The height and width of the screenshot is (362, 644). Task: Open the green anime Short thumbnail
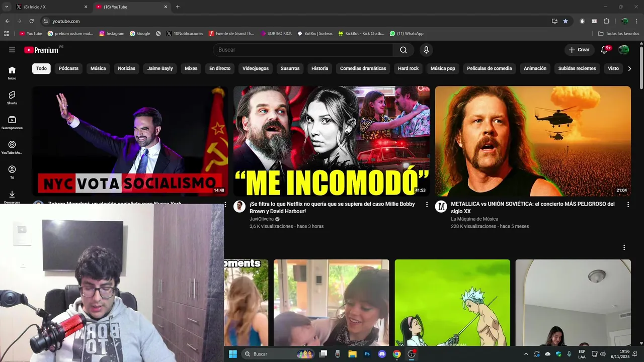coord(452,303)
